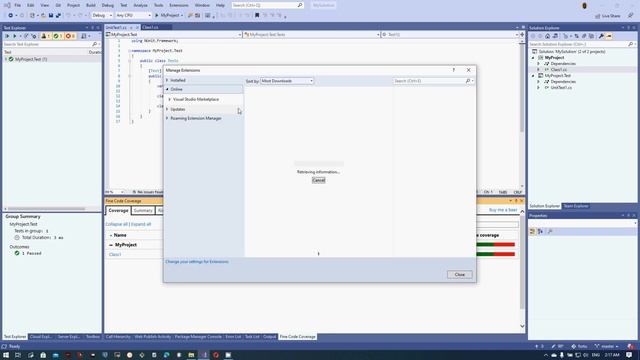Start debugging with the MyProject run button
The image size is (640, 360).
point(168,16)
